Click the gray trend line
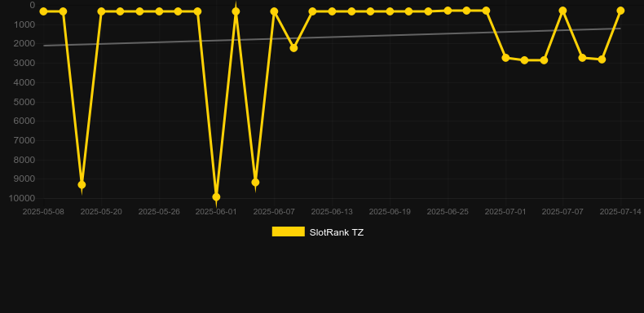Screen dimensions: 644x313 (332, 37)
